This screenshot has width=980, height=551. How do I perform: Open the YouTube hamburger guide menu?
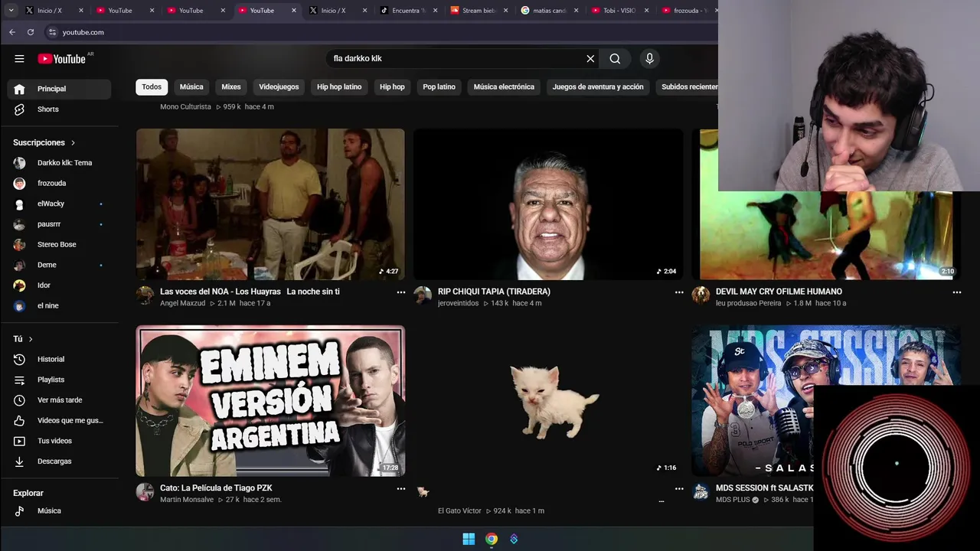coord(19,59)
